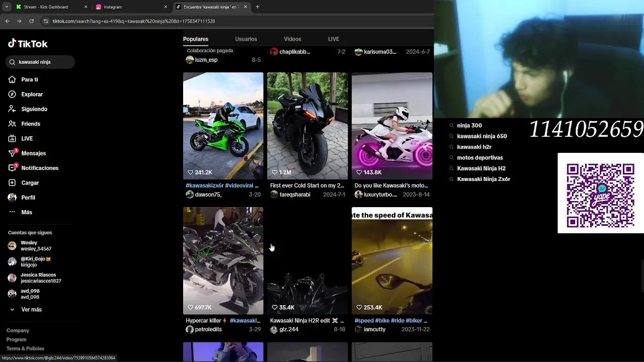The image size is (644, 362).
Task: Open pink-wheel bike video with 143.8K likes
Action: [x=392, y=126]
